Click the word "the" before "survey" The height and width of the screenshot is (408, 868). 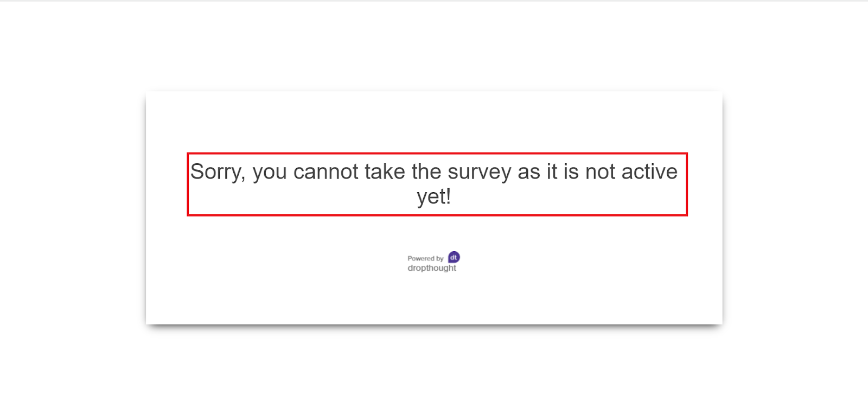[x=426, y=172]
